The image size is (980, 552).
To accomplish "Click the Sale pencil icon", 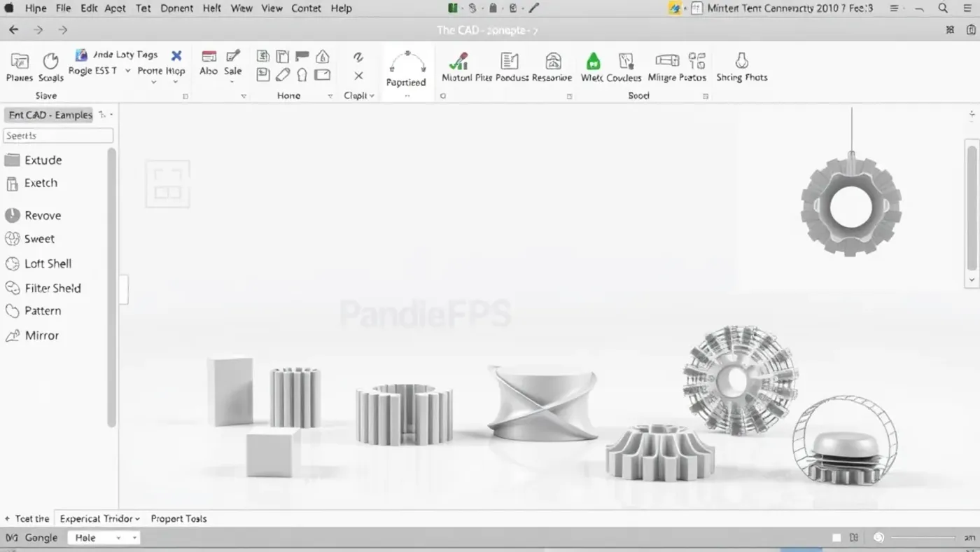I will pos(233,56).
